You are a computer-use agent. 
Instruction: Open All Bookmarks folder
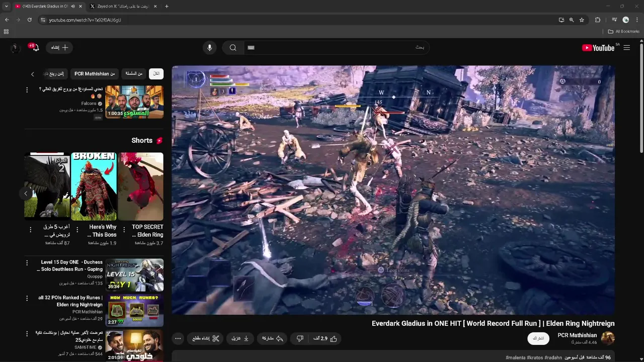click(x=624, y=32)
